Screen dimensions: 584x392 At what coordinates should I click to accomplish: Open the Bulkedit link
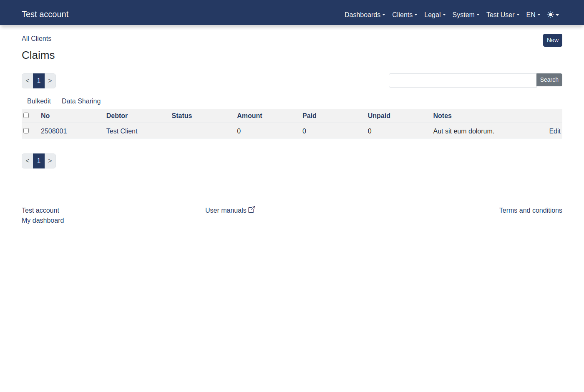click(39, 101)
